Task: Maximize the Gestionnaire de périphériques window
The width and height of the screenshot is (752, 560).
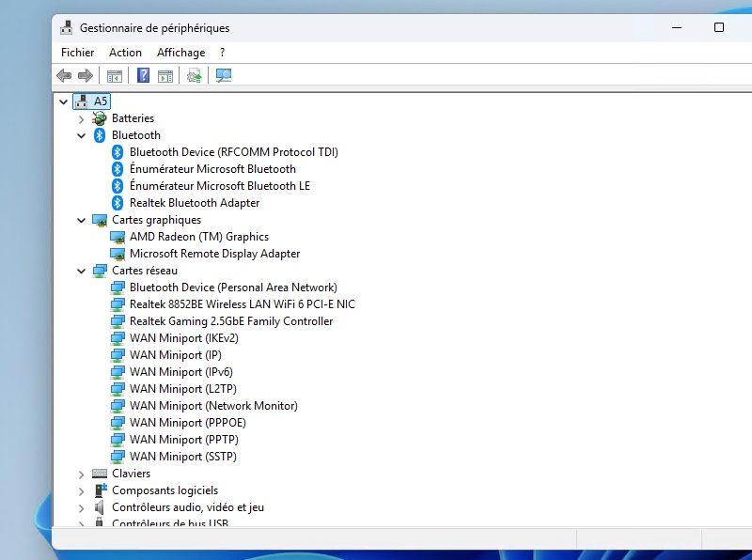Action: 719,28
